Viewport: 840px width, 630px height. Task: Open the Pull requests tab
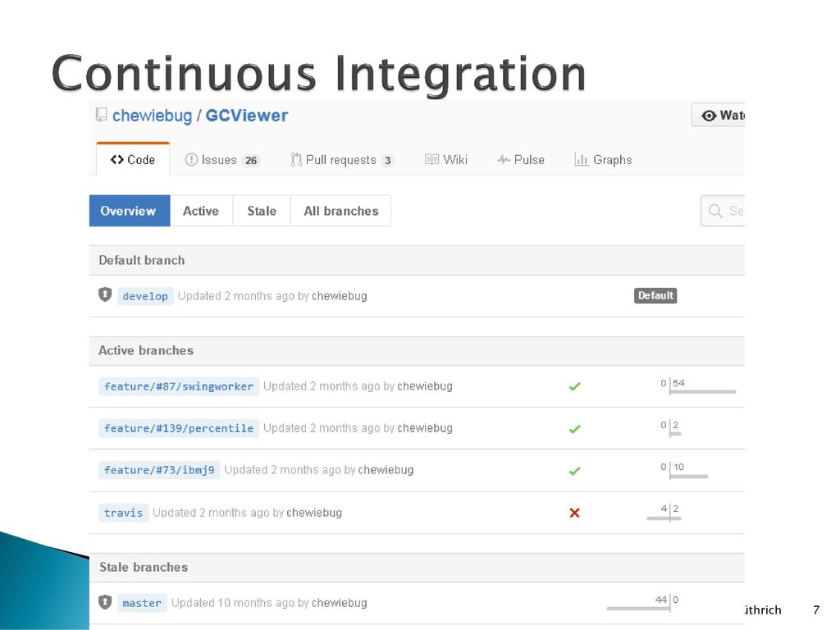tap(342, 160)
